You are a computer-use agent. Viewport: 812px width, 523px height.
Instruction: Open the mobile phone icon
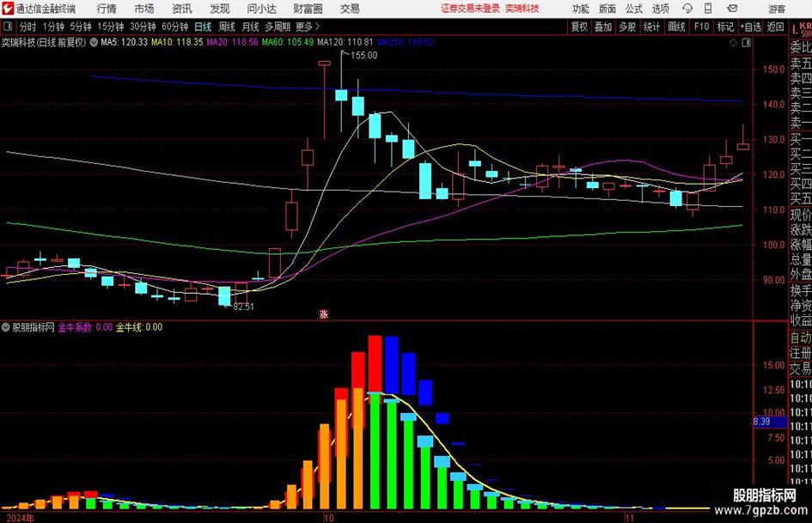click(708, 9)
